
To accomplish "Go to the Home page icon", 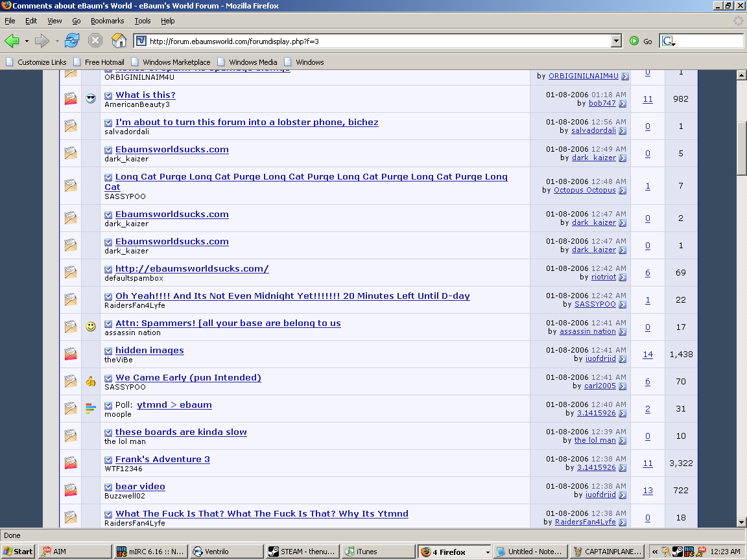I will pyautogui.click(x=119, y=41).
